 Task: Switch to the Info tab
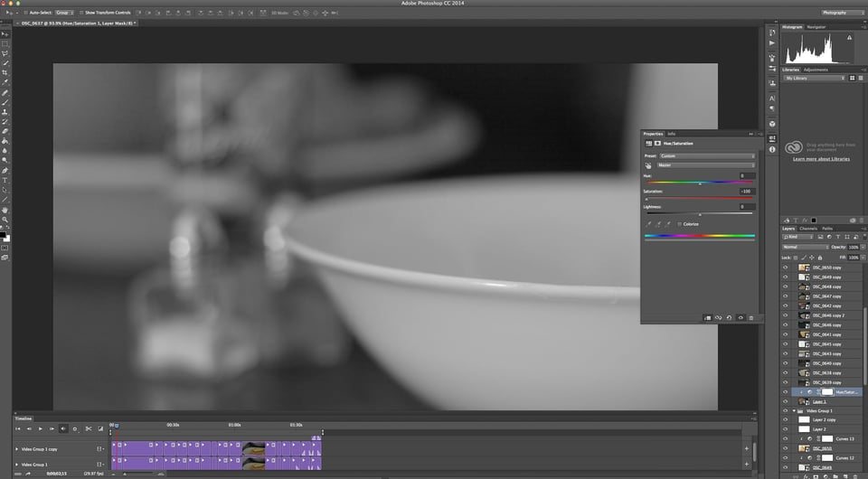point(672,134)
